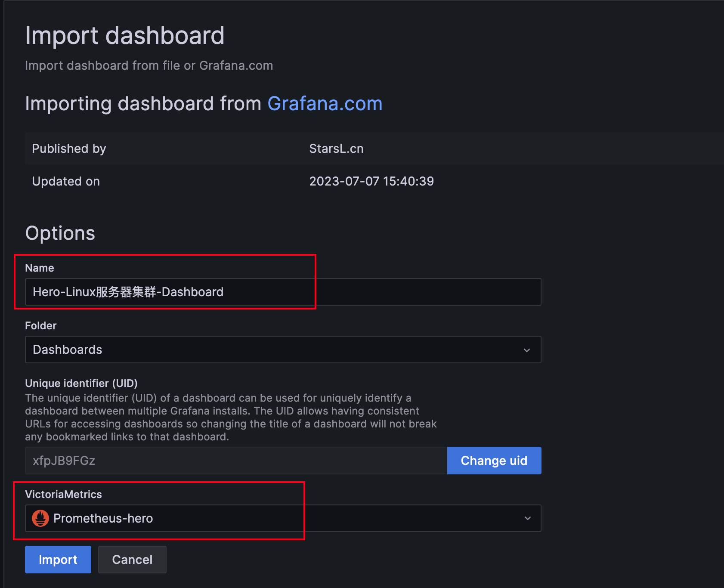Click the Unique identifier (UID) label
Viewport: 724px width, 588px height.
pyautogui.click(x=81, y=383)
